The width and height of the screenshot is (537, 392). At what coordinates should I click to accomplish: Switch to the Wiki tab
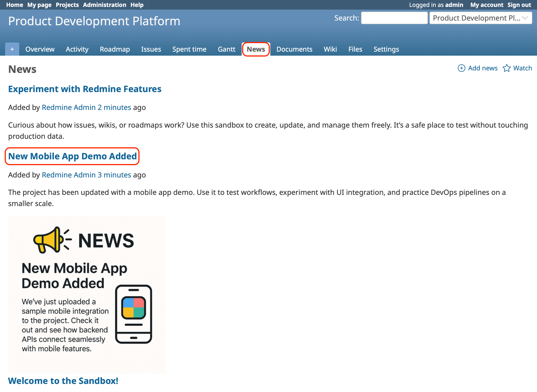tap(330, 49)
